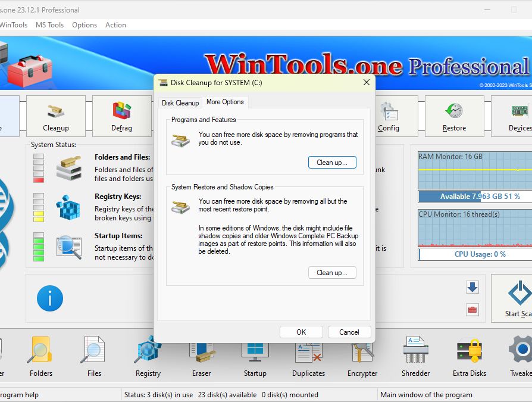
Task: Open the Options menu
Action: pos(85,25)
